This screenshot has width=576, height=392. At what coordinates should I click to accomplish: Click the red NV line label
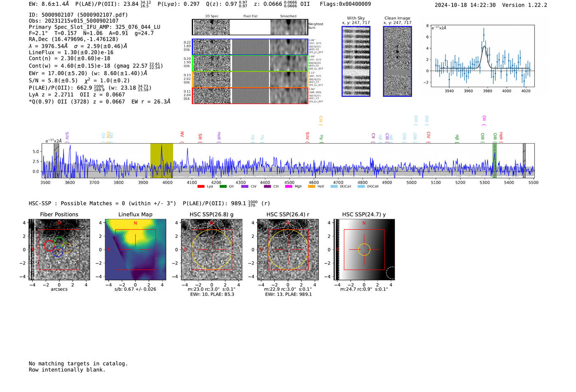click(x=182, y=135)
